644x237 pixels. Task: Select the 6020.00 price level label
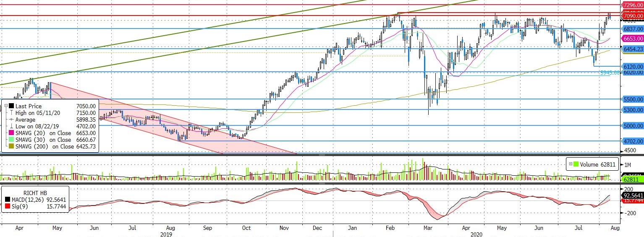click(x=633, y=72)
